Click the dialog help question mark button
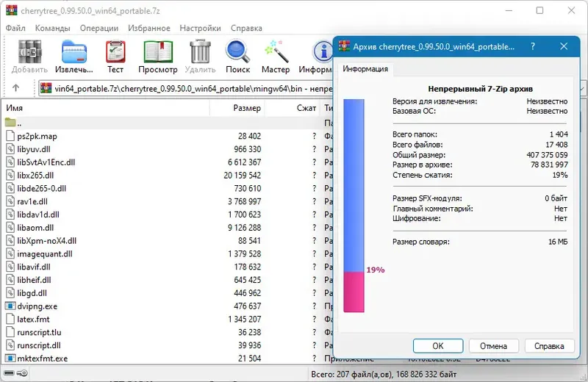 coord(533,46)
